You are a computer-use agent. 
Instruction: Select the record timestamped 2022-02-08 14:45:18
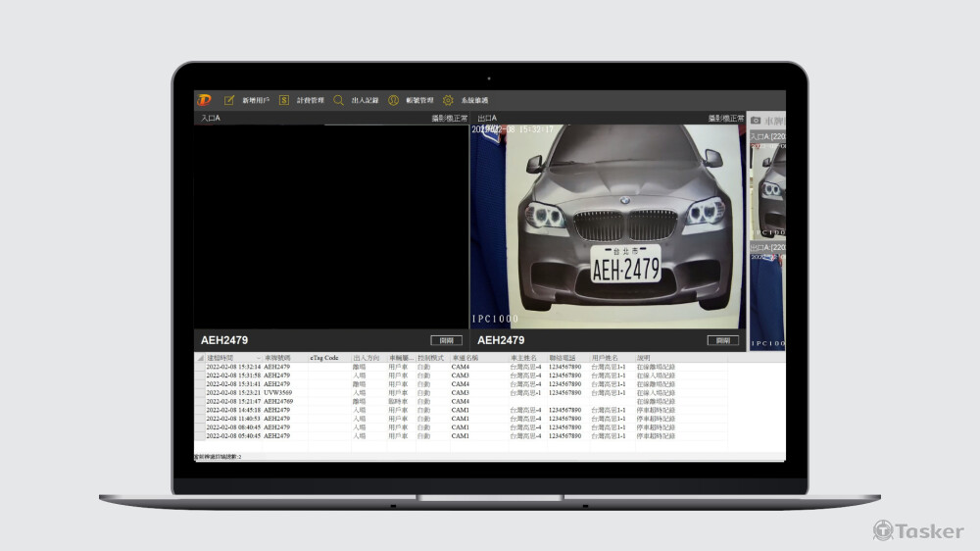233,410
